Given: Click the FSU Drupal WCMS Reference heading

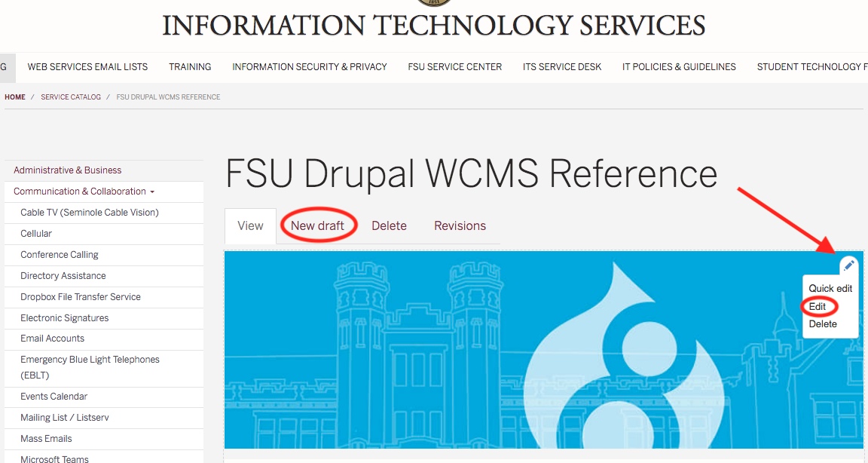Looking at the screenshot, I should pyautogui.click(x=471, y=174).
